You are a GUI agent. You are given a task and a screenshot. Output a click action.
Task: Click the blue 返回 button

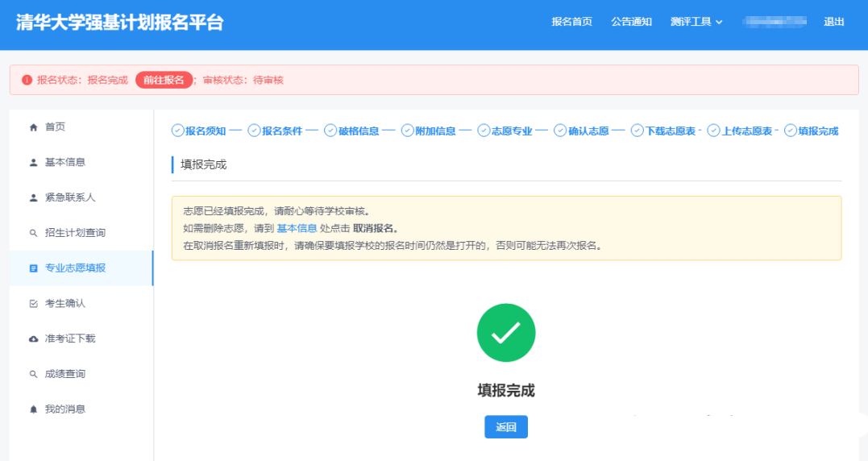coord(506,426)
